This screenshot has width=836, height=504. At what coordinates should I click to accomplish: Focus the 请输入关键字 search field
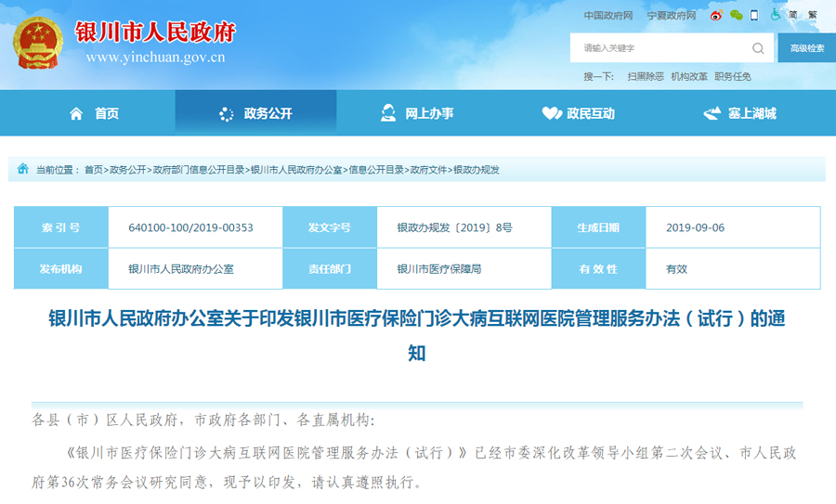660,48
